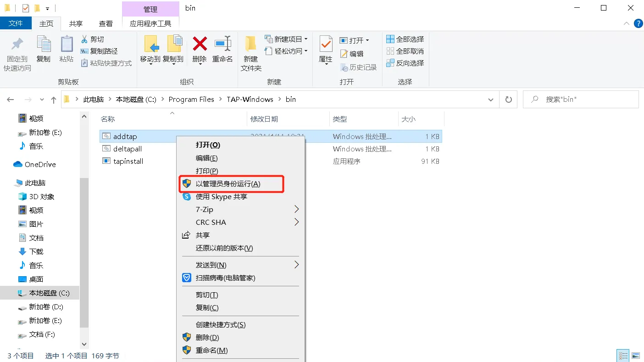
Task: Click inside the search bin input field
Action: 580,99
